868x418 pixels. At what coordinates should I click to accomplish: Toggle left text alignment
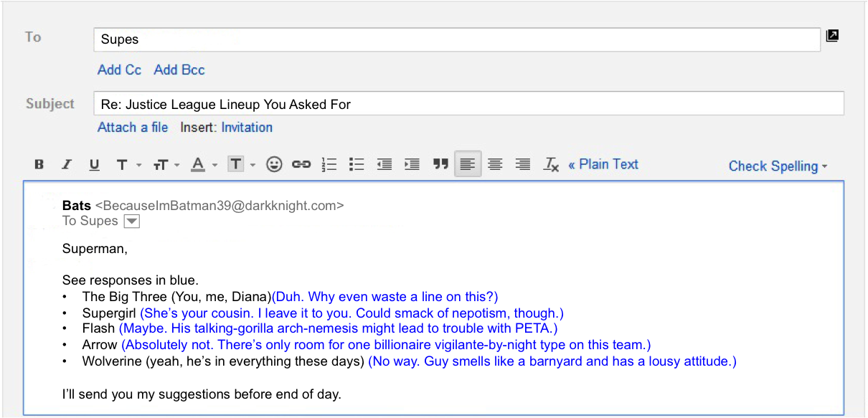click(467, 164)
